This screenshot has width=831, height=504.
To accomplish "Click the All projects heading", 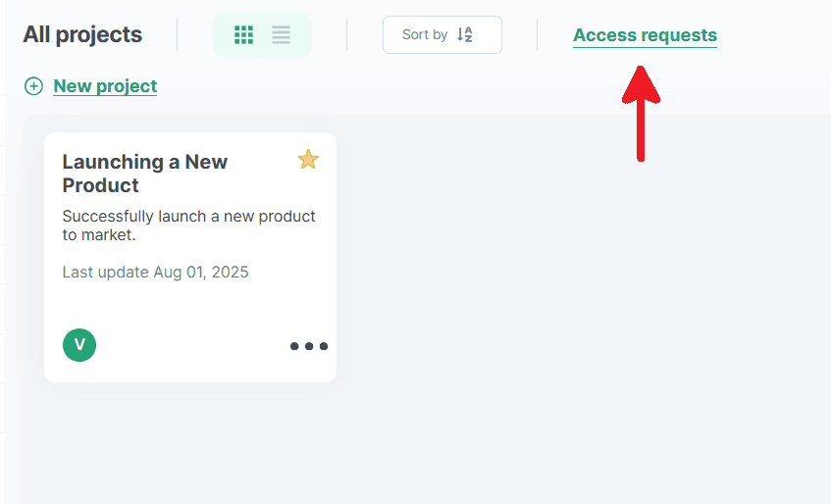I will pos(82,35).
